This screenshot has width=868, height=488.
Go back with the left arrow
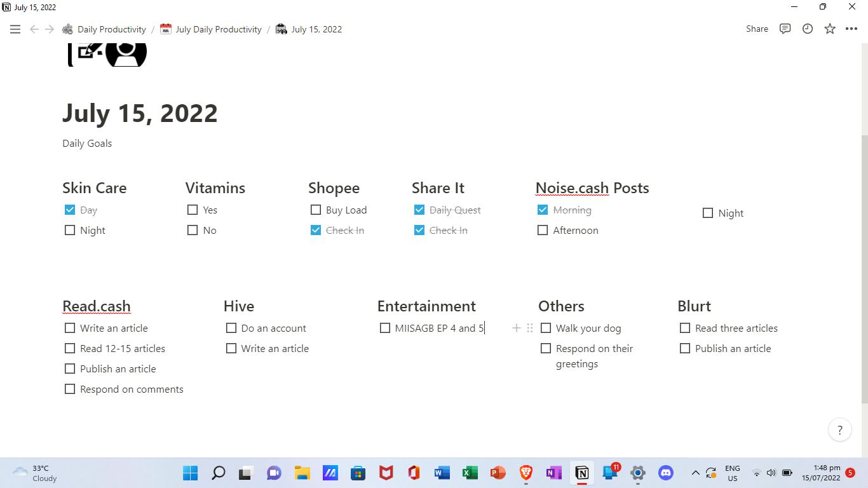34,29
